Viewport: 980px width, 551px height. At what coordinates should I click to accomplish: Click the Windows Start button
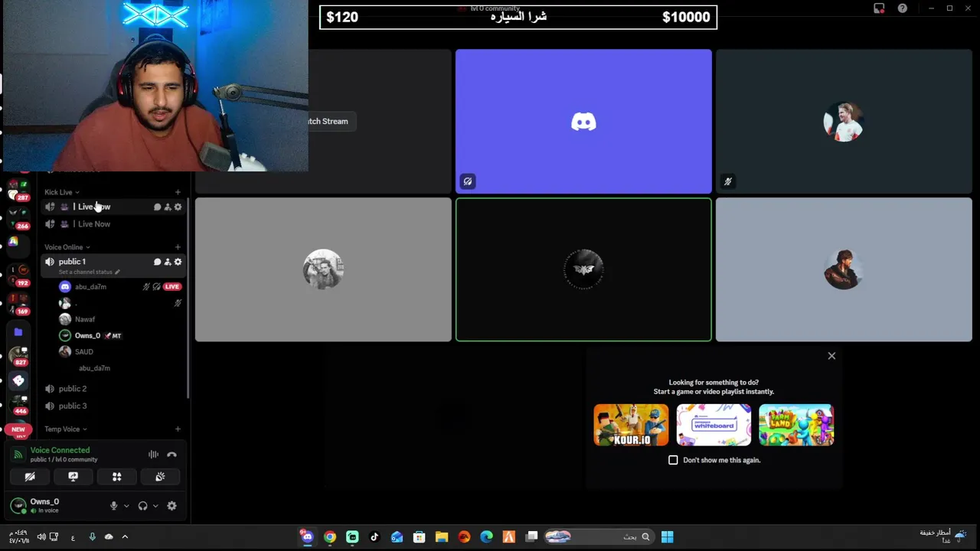coord(668,536)
